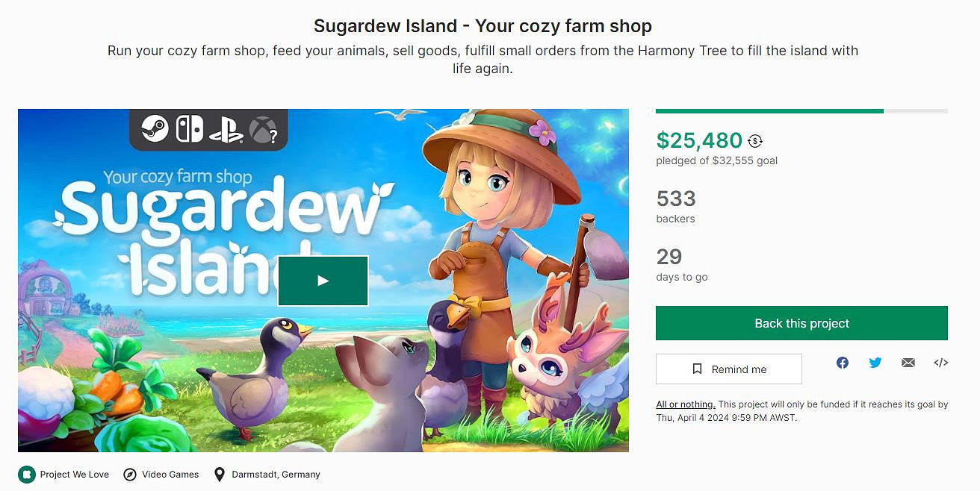This screenshot has width=980, height=491.
Task: Open the Video Games category link
Action: (x=170, y=475)
